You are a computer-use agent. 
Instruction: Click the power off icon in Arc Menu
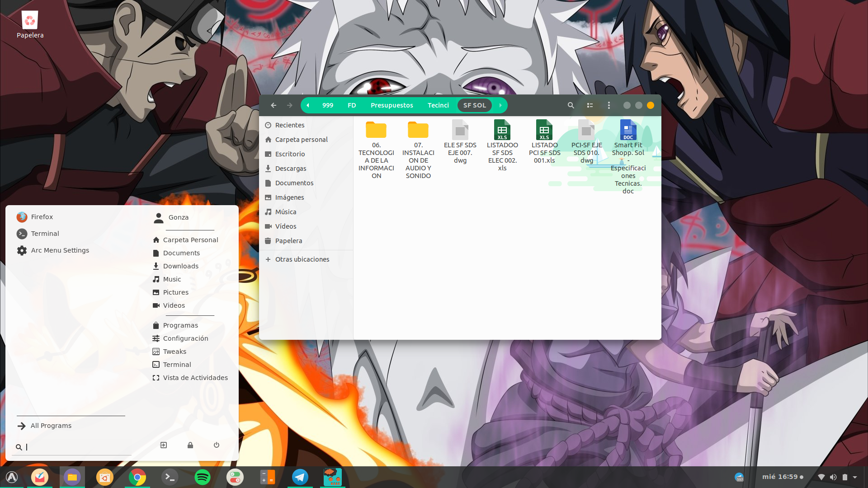click(217, 445)
